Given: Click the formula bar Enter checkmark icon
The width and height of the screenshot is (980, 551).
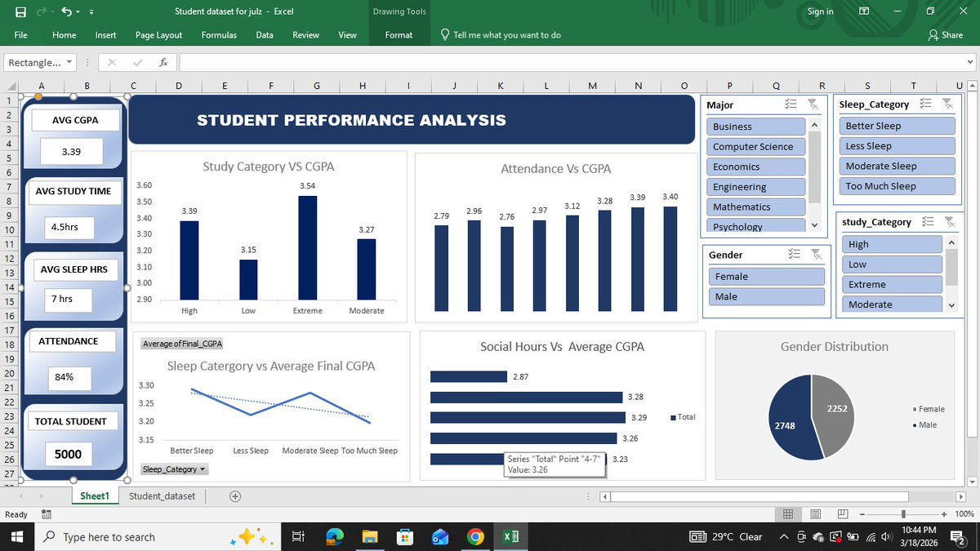Looking at the screenshot, I should (136, 63).
